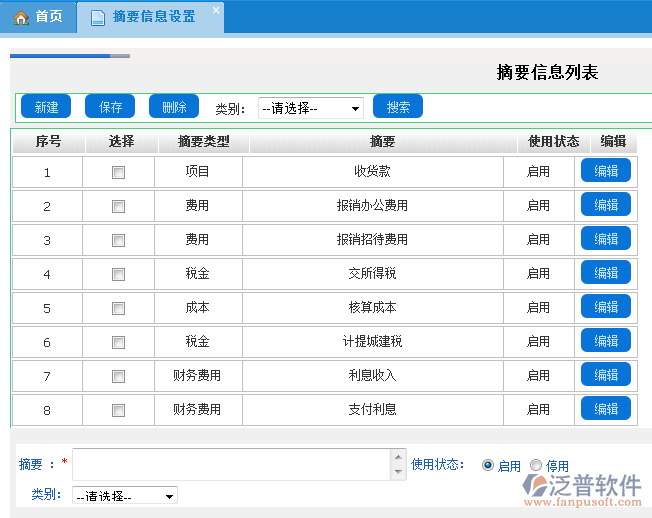Viewport: 652px width, 518px height.
Task: Open the 类别 filter dropdown in toolbar
Action: 311,108
